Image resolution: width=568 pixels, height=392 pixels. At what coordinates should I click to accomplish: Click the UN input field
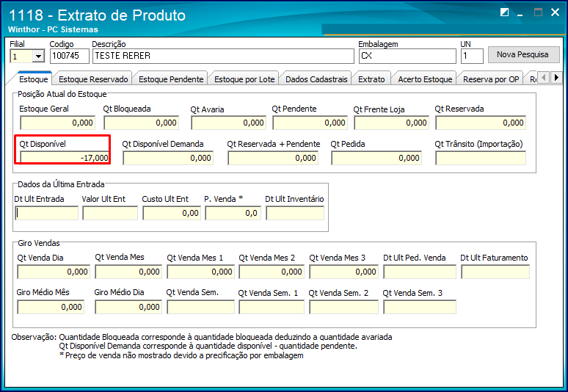(x=472, y=56)
